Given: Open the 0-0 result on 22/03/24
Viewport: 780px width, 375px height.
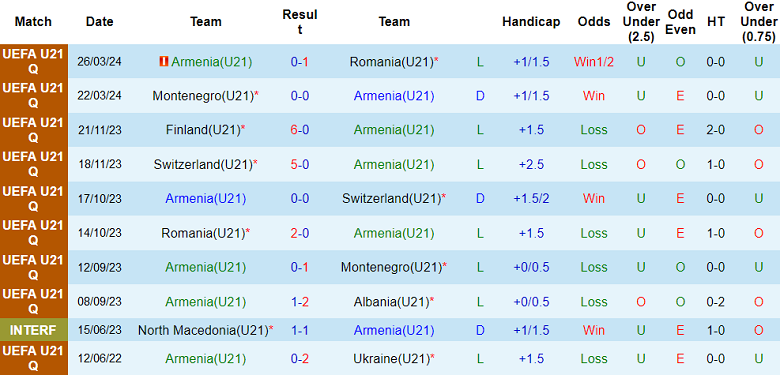Looking at the screenshot, I should [x=299, y=96].
